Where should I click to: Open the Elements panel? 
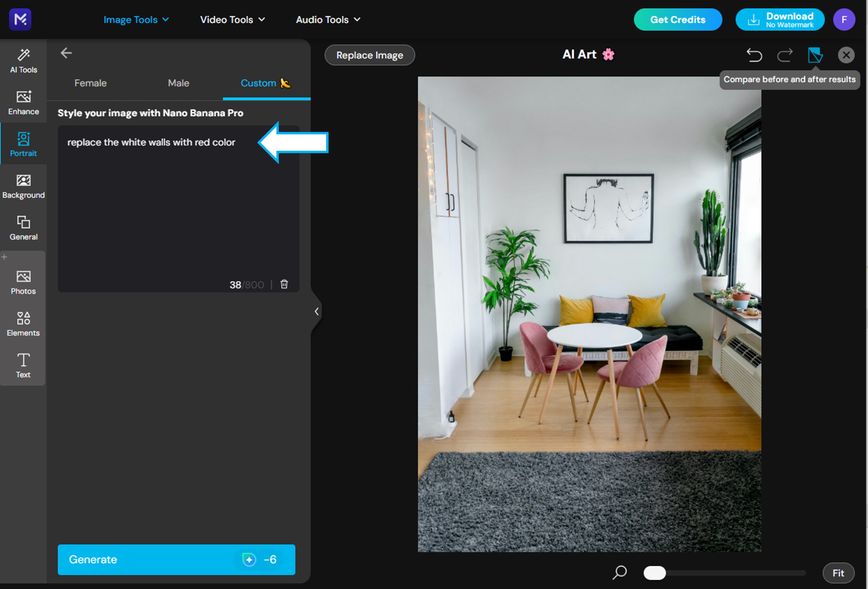coord(23,324)
